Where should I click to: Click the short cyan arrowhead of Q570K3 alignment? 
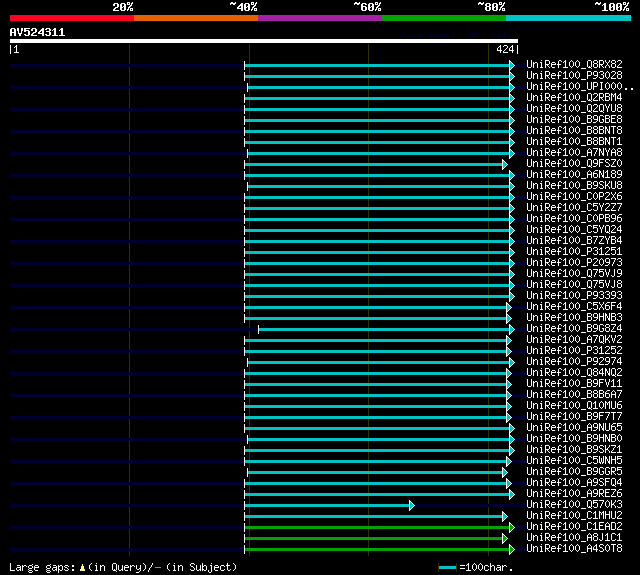(x=412, y=506)
